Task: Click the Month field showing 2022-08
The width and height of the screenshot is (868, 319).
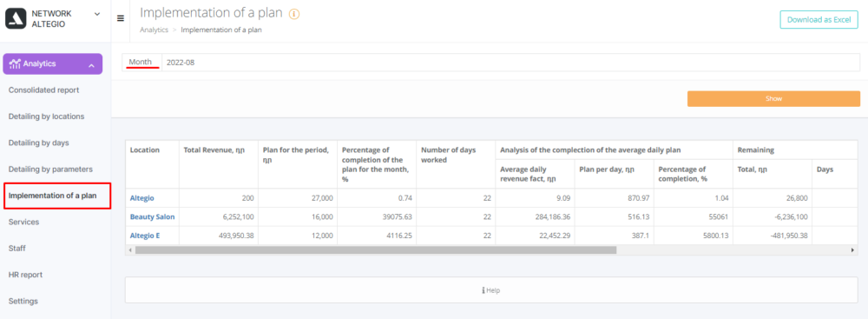Action: point(510,63)
